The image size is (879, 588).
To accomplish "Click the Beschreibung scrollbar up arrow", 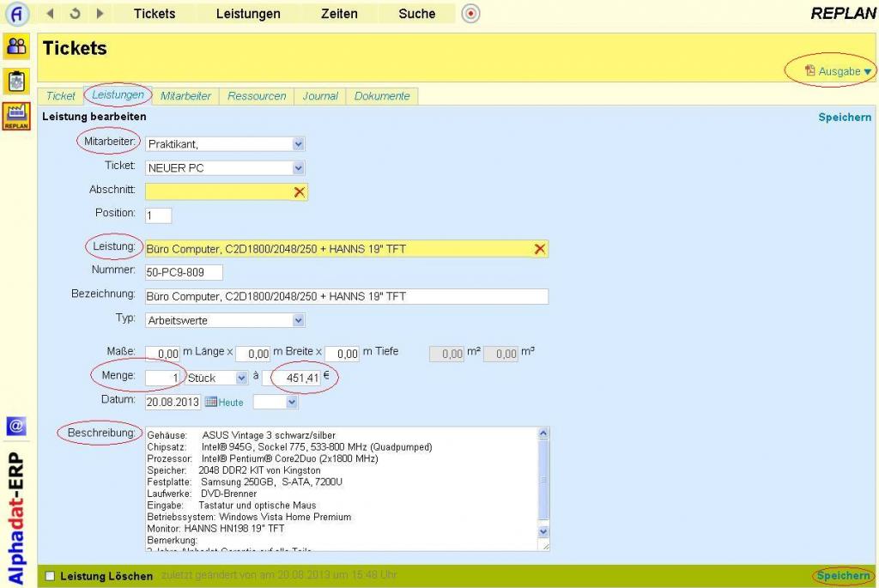I will (x=543, y=433).
